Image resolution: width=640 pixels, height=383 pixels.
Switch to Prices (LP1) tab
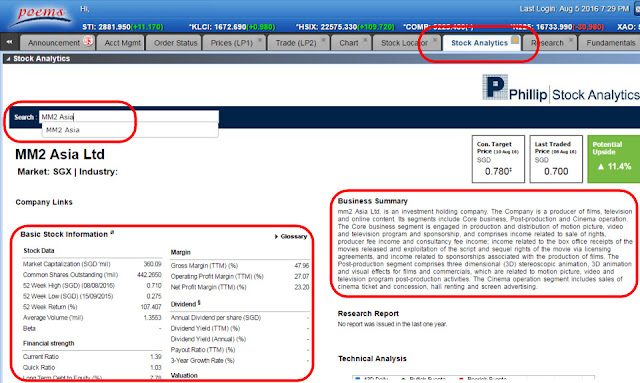231,43
